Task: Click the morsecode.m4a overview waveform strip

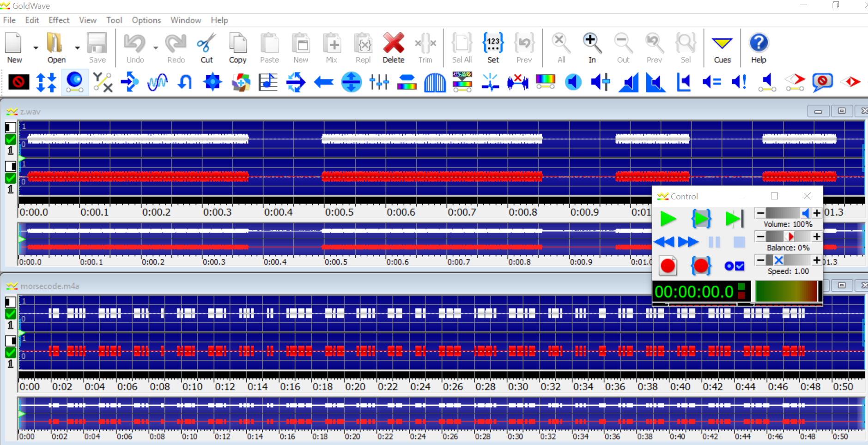Action: 441,413
